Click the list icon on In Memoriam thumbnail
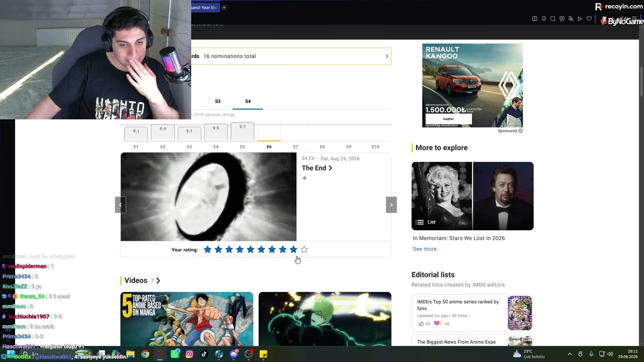The width and height of the screenshot is (644, 362). (x=420, y=222)
